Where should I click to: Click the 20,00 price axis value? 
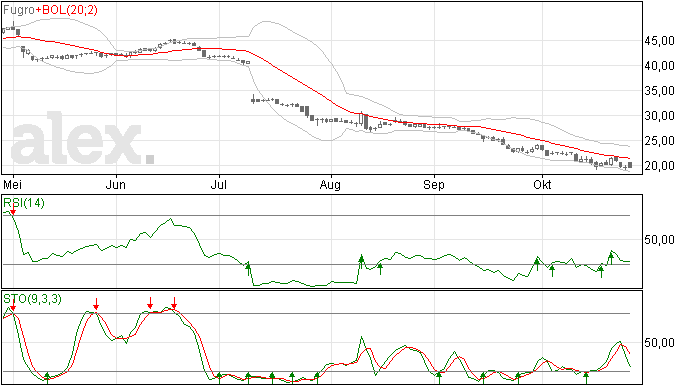click(660, 166)
